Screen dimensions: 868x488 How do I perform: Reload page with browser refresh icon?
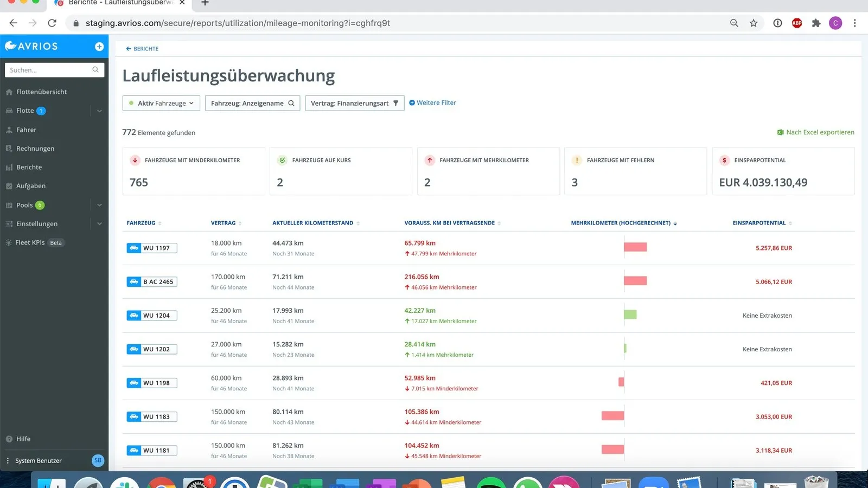pos(52,23)
